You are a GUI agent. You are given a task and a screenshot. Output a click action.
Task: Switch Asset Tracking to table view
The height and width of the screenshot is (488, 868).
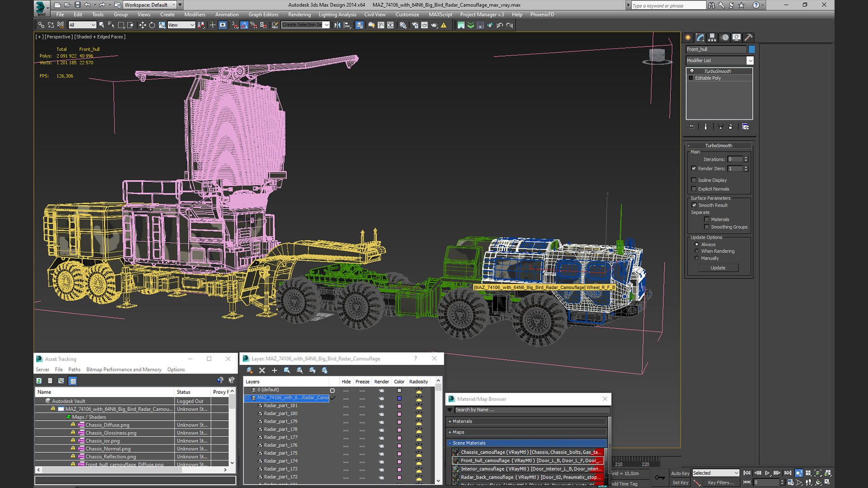(x=73, y=381)
